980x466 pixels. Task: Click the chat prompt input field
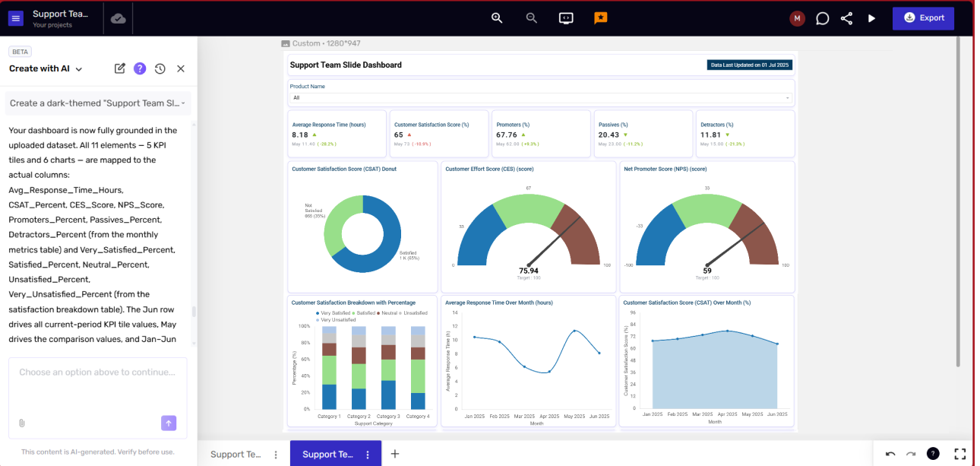tap(98, 390)
